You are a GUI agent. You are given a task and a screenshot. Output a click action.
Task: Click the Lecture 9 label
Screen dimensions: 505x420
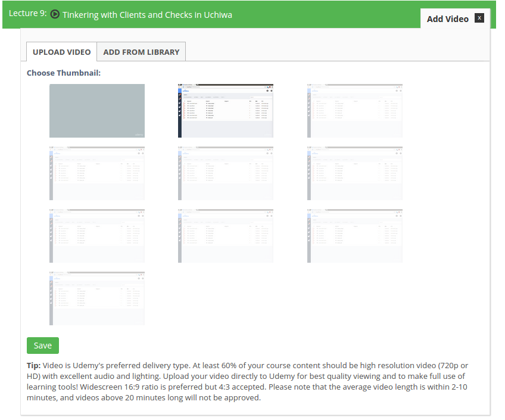[x=28, y=13]
